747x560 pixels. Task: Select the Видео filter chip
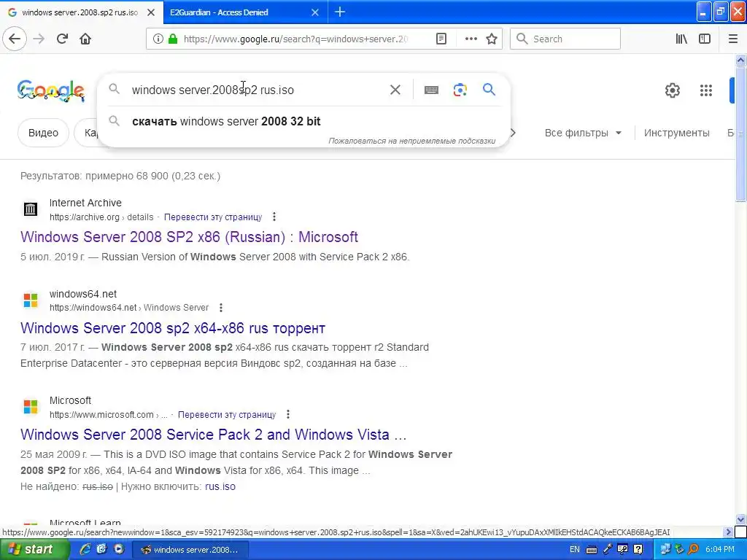pyautogui.click(x=43, y=133)
